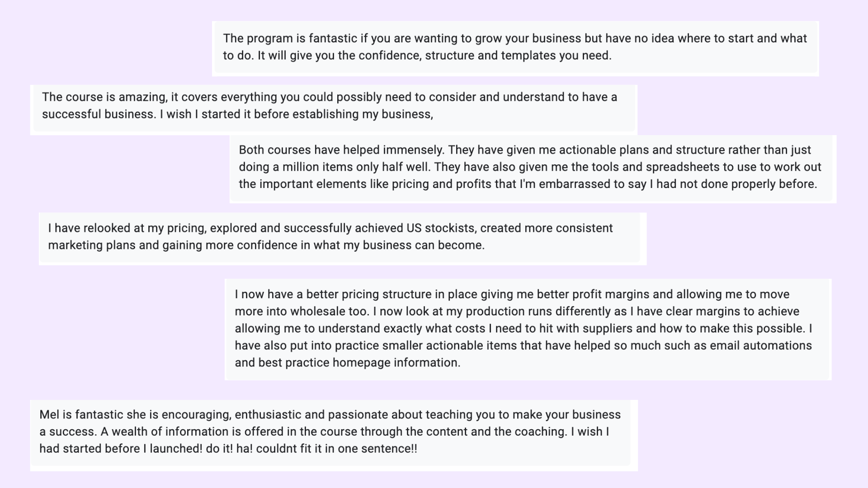Click the text "Mel is fantastic she is encouraging"
The height and width of the screenshot is (488, 868).
(x=135, y=415)
